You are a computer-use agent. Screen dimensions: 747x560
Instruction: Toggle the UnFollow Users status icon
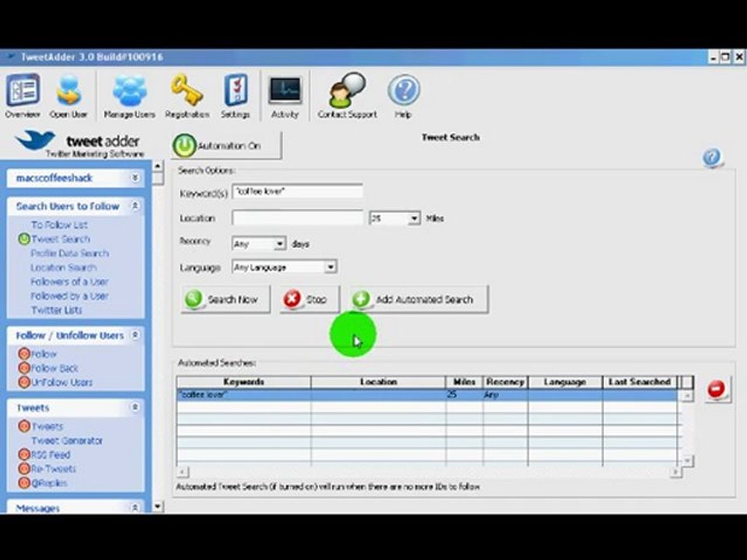[24, 382]
